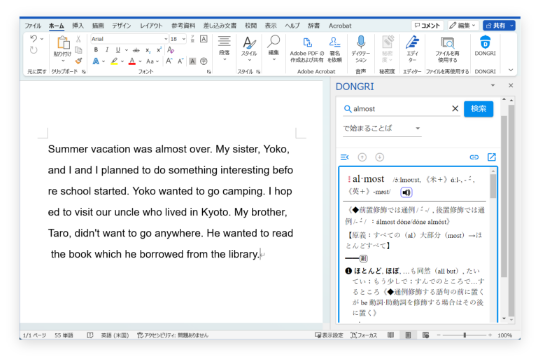540x362 pixels.
Task: Click the Paste clipboard icon
Action: tap(63, 43)
